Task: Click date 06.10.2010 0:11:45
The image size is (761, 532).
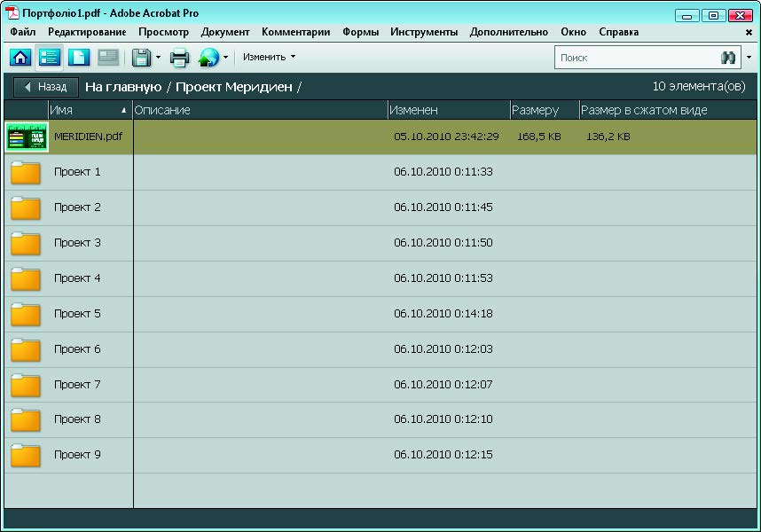Action: pos(443,207)
